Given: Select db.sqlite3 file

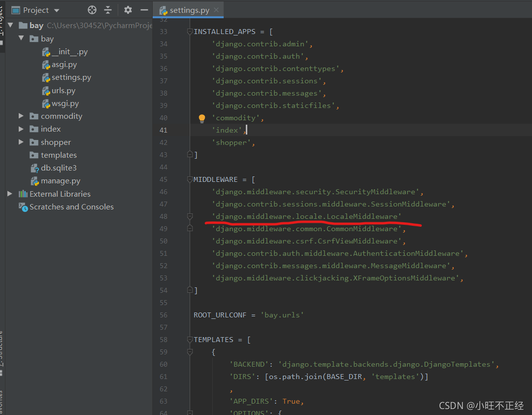Looking at the screenshot, I should coord(59,168).
